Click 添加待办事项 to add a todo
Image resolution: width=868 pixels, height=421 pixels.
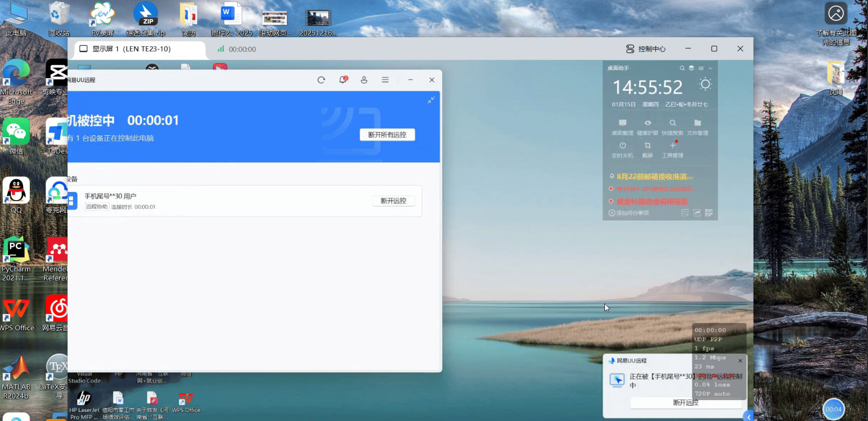(x=629, y=213)
